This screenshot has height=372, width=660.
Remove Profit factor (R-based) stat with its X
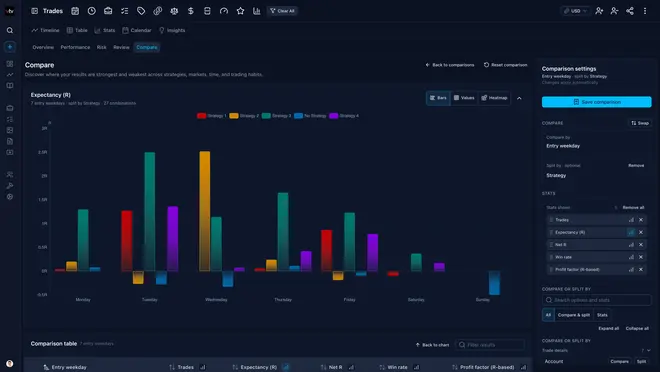pyautogui.click(x=641, y=269)
